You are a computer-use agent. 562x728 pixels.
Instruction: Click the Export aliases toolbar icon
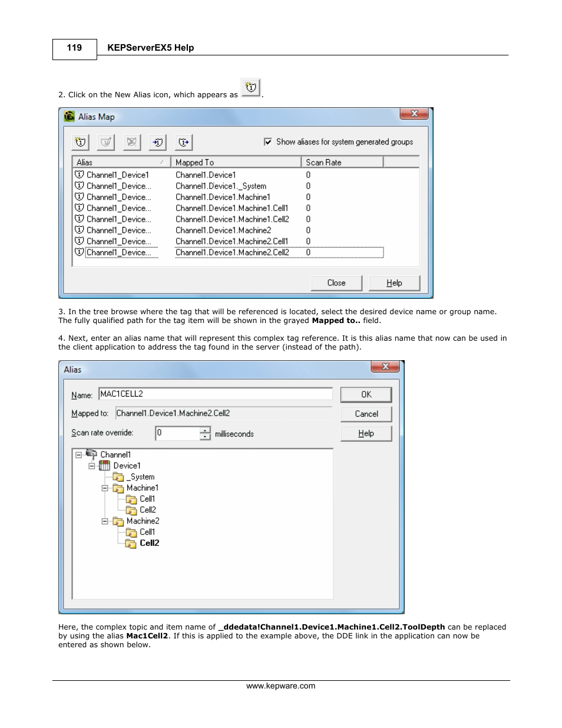point(184,142)
